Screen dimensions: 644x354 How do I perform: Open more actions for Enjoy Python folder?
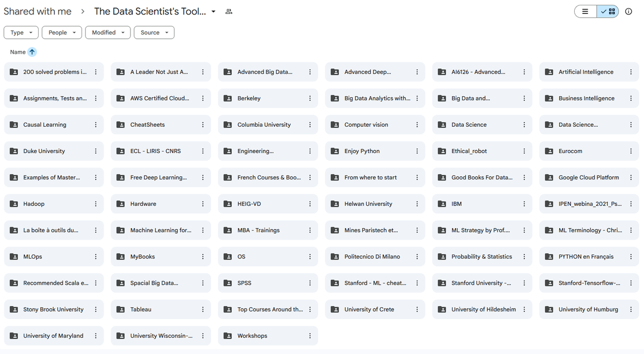[x=417, y=151]
